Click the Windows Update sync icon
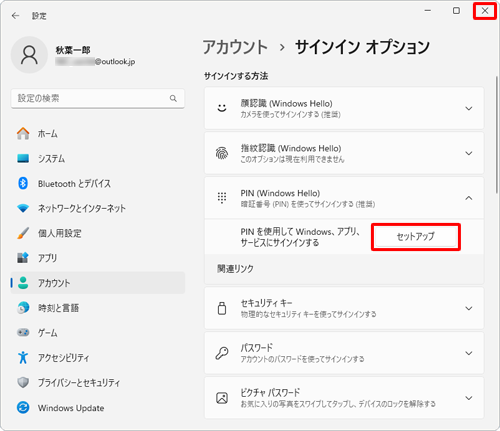This screenshot has width=500, height=431. 23,407
